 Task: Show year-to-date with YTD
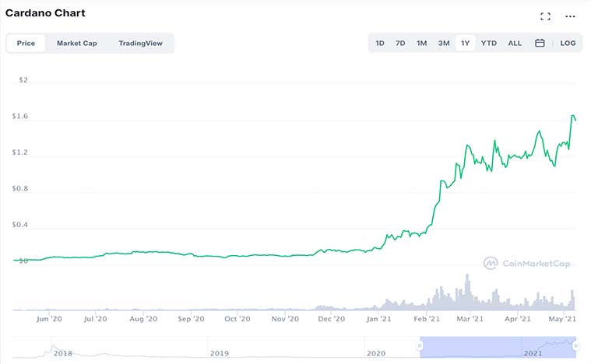[x=488, y=43]
